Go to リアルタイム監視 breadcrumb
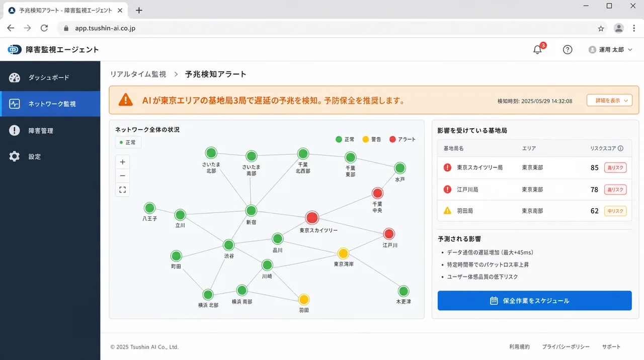This screenshot has width=644, height=360. click(138, 74)
